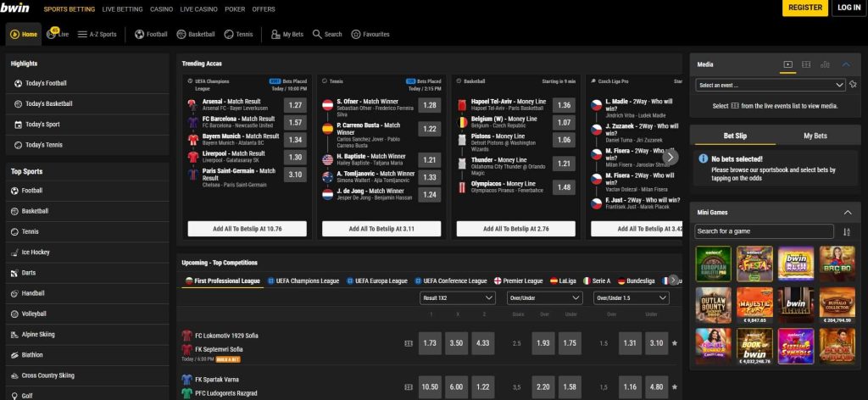Select Tennis in top navigation bar
The image size is (868, 400).
(x=238, y=34)
